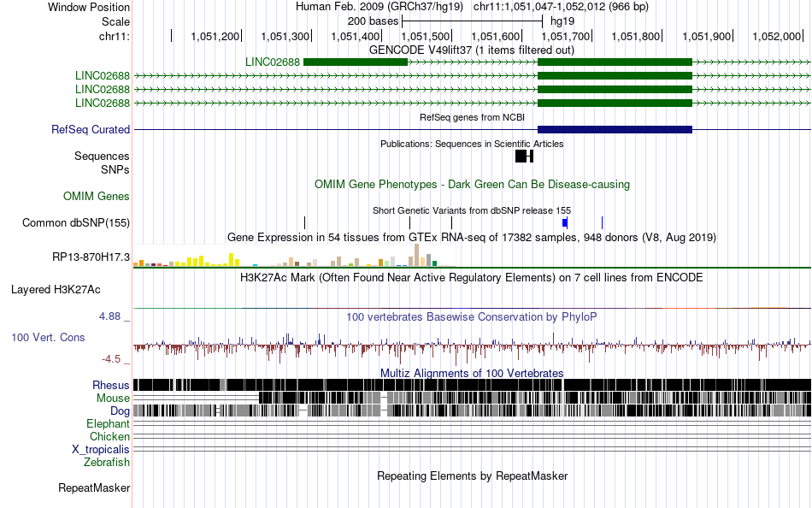812x508 pixels.
Task: Click the first LINC02688 transcript with short exon
Action: coord(356,62)
